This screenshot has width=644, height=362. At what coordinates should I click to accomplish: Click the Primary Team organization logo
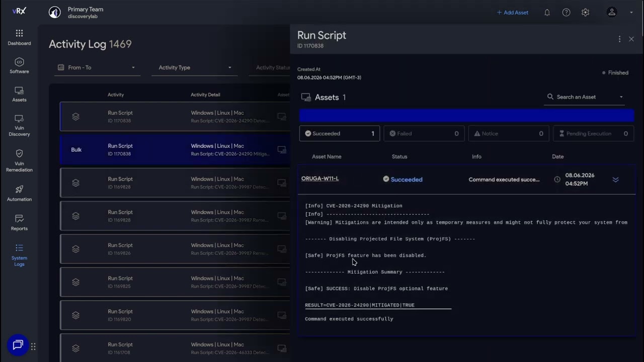54,13
